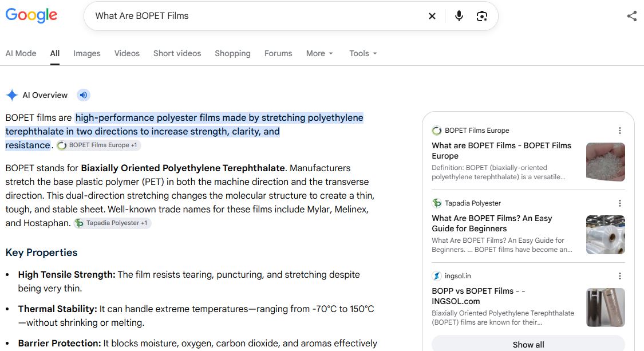
Task: Open the Shopping tab
Action: [232, 53]
